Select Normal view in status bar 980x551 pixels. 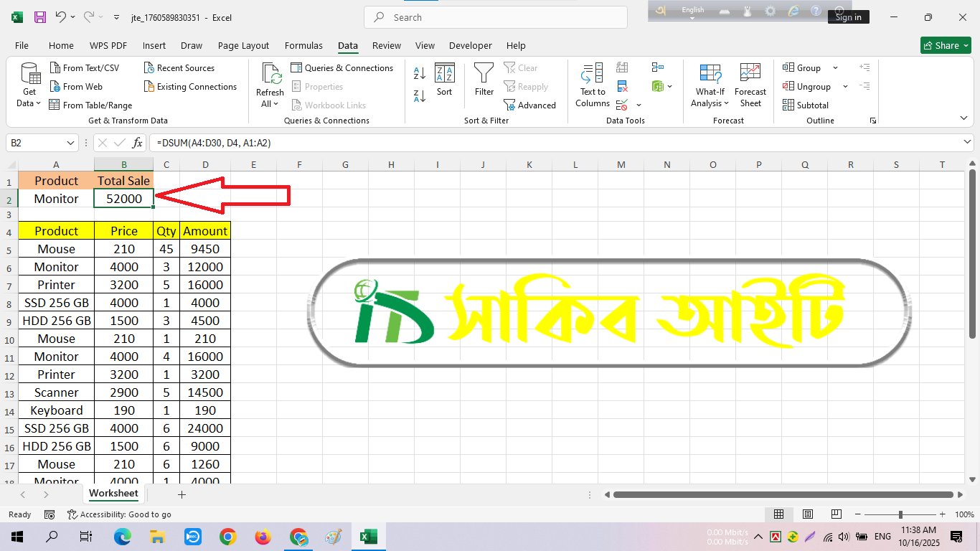point(778,514)
